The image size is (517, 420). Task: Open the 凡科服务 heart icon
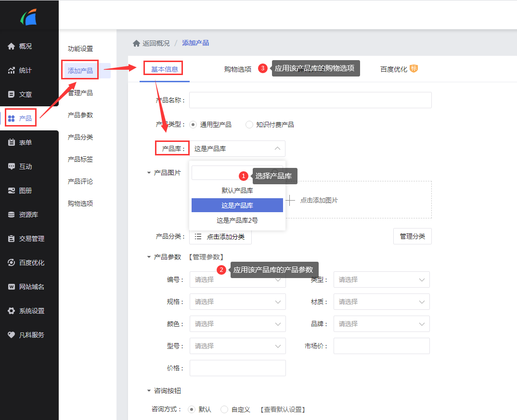(x=11, y=335)
